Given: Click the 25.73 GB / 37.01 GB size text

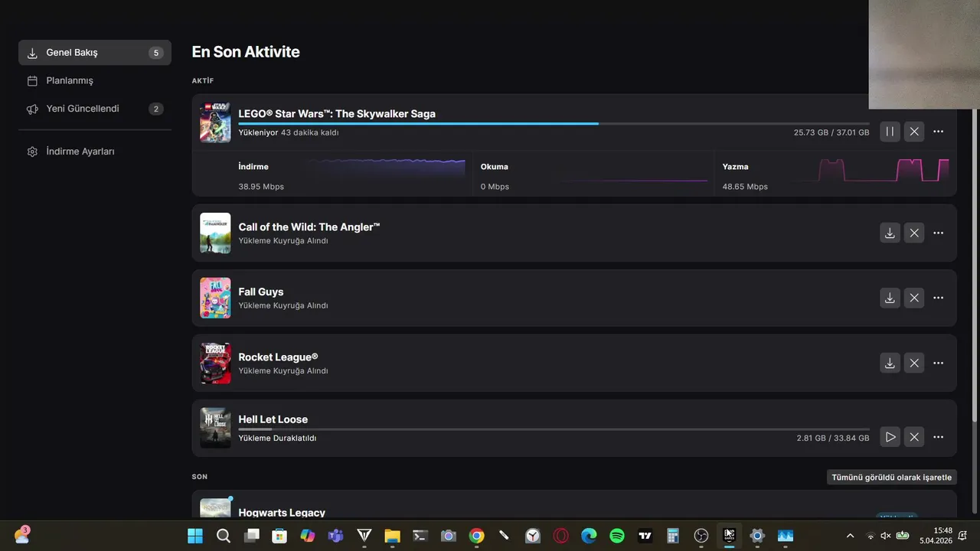Looking at the screenshot, I should (831, 132).
